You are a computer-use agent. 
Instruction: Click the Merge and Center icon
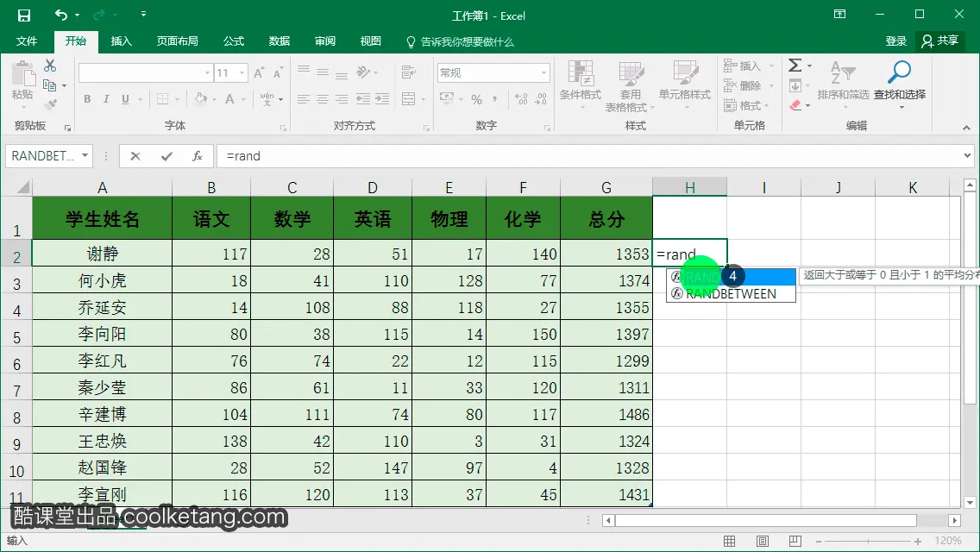click(x=408, y=99)
